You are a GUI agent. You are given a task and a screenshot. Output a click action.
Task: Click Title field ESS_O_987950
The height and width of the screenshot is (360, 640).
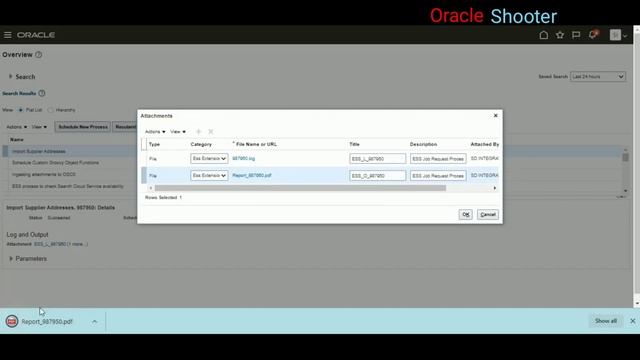(x=378, y=176)
